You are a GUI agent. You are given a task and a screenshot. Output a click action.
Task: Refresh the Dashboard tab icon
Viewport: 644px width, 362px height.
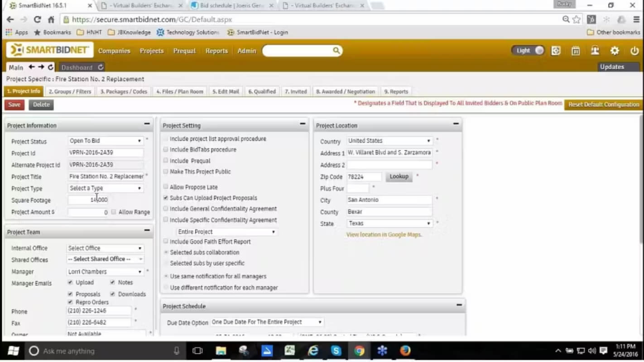tap(101, 67)
